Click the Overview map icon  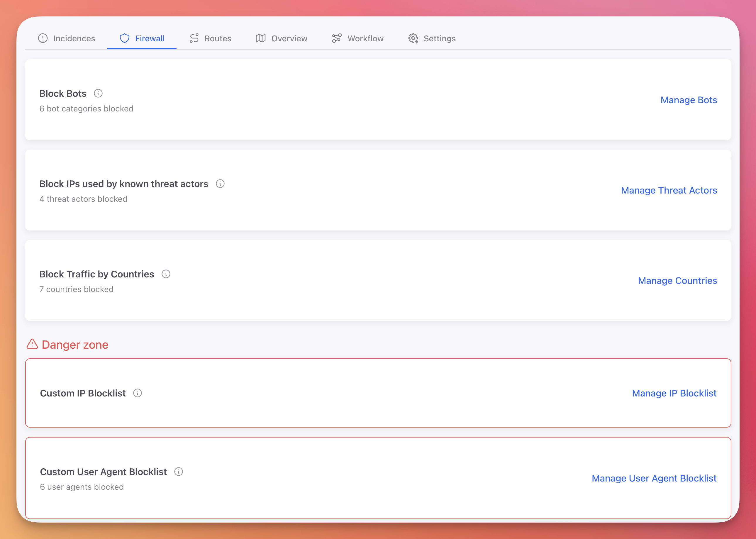(x=261, y=38)
